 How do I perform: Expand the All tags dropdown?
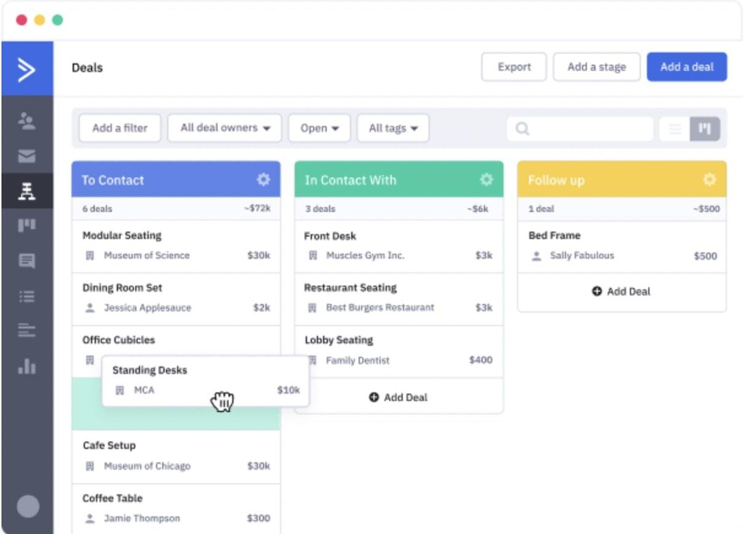393,128
